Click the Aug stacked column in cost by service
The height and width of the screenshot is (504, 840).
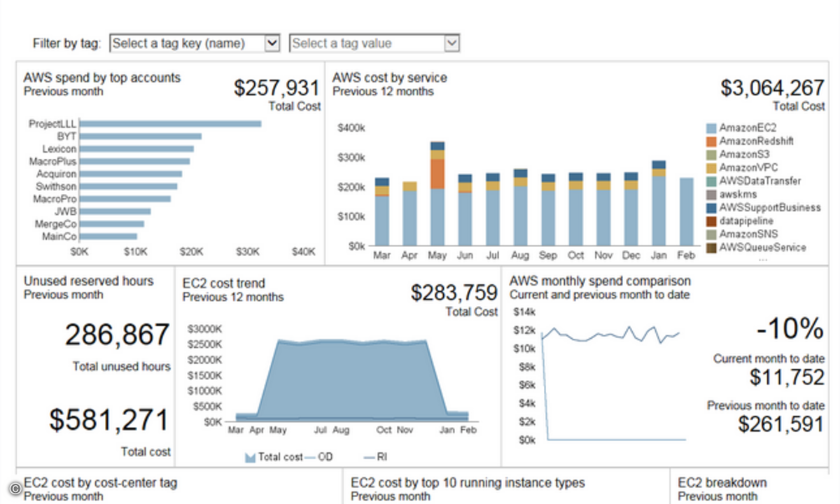coord(521,207)
